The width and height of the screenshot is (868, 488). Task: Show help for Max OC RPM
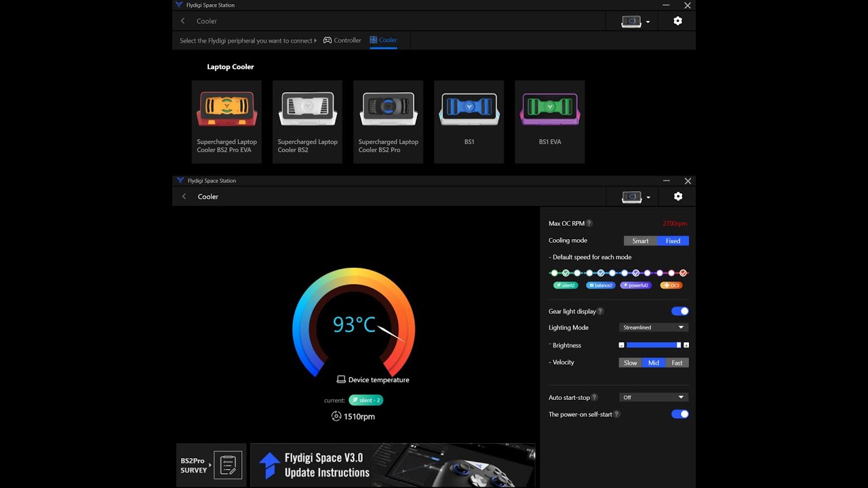(589, 223)
